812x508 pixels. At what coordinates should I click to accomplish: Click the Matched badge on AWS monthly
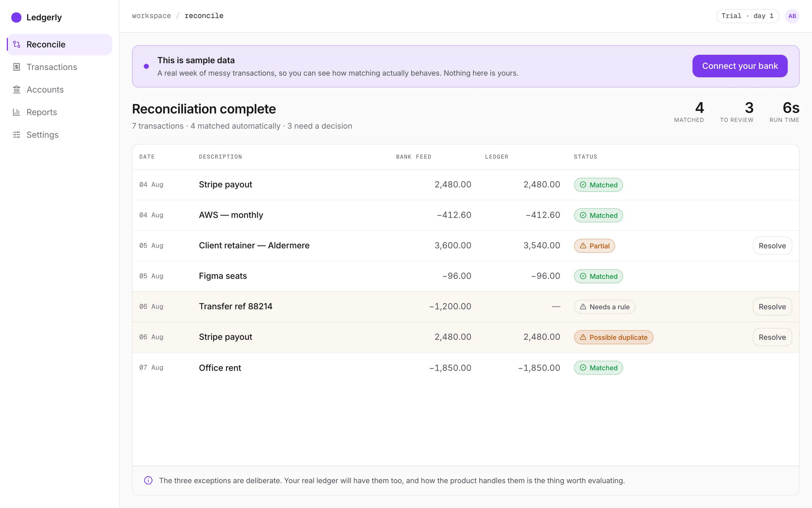coord(598,215)
